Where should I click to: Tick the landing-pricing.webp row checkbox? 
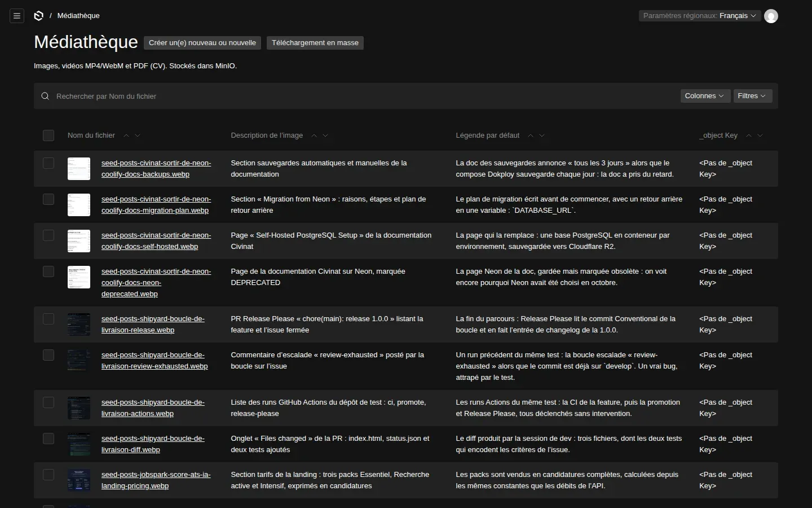pyautogui.click(x=48, y=475)
